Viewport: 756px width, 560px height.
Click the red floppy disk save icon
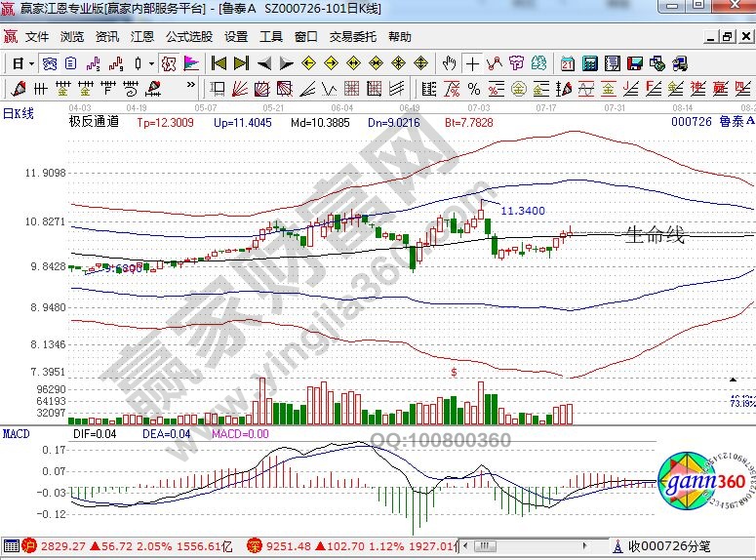tap(635, 63)
